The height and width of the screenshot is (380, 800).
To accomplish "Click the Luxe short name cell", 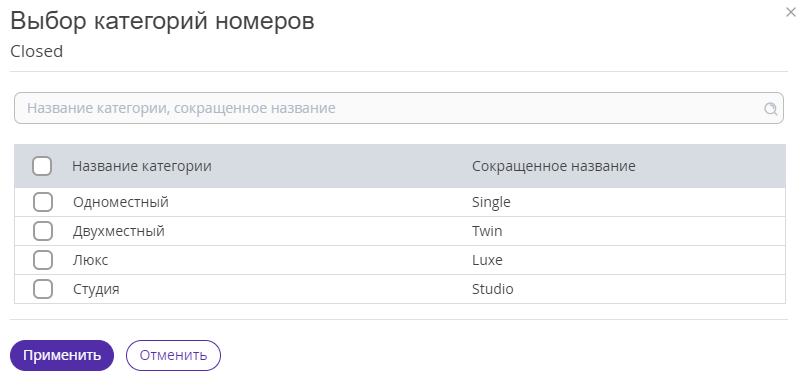I will click(x=487, y=260).
